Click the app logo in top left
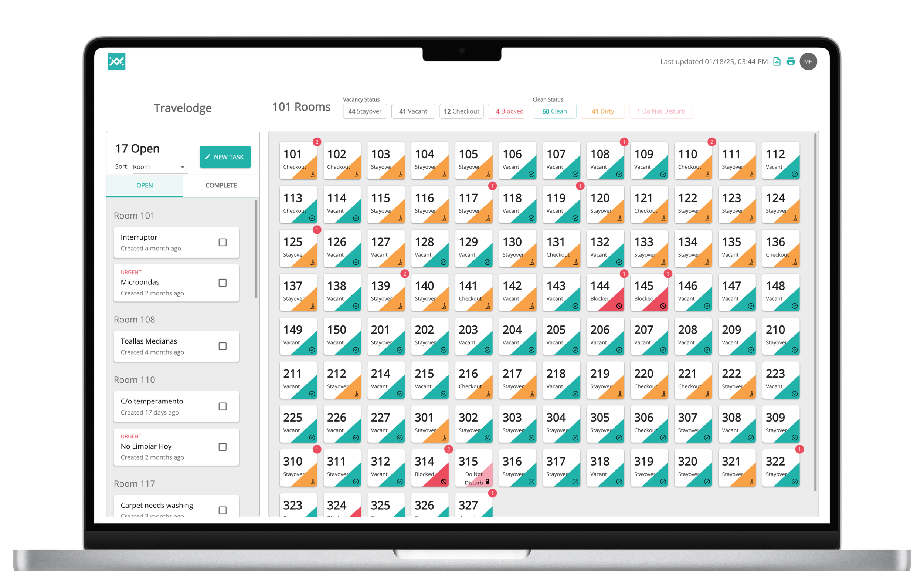924x571 pixels. click(116, 61)
